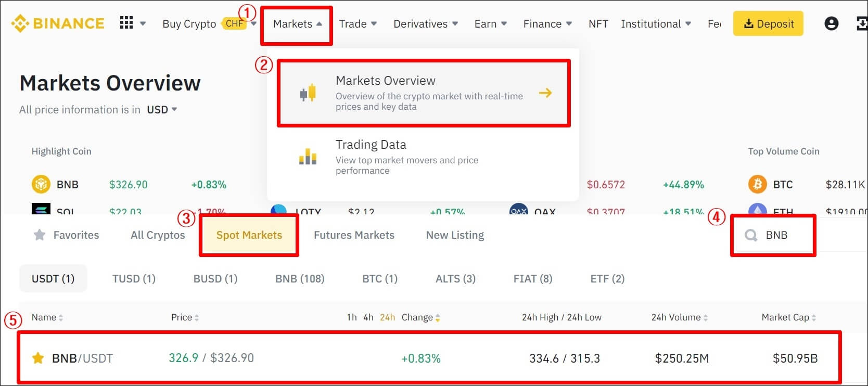Change the USD price currency dropdown
The height and width of the screenshot is (386, 868).
pyautogui.click(x=162, y=110)
